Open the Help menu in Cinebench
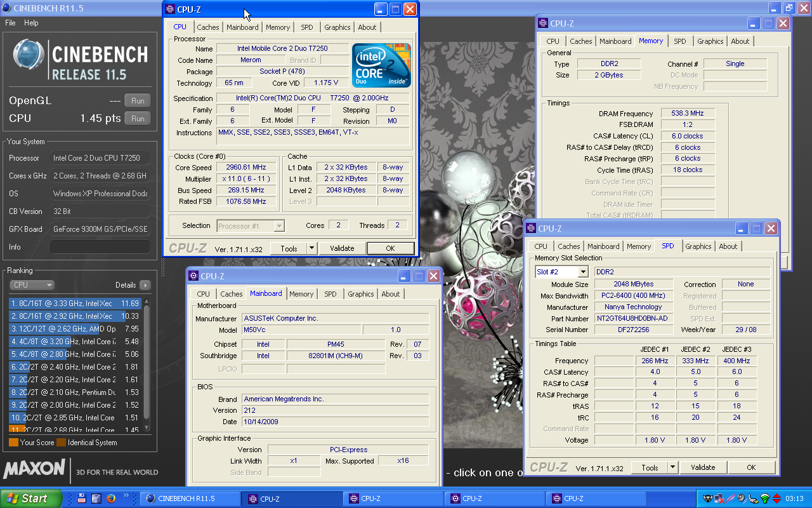The height and width of the screenshot is (508, 812). [x=31, y=23]
